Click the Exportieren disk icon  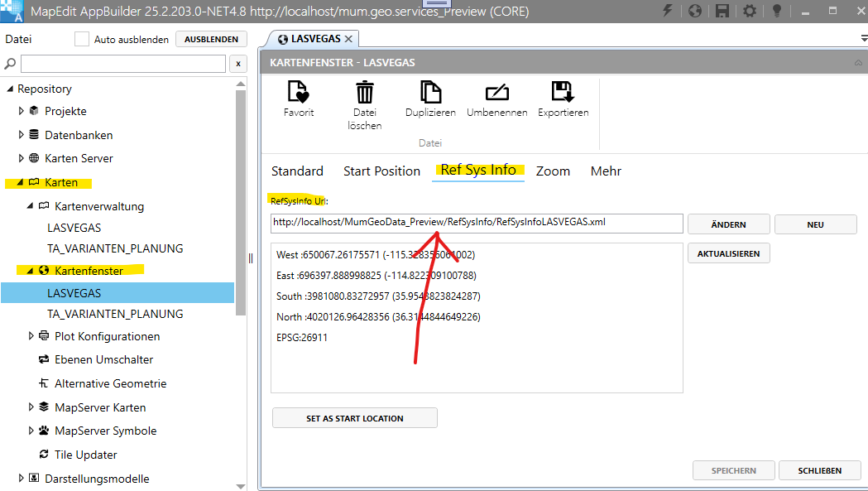pyautogui.click(x=563, y=92)
